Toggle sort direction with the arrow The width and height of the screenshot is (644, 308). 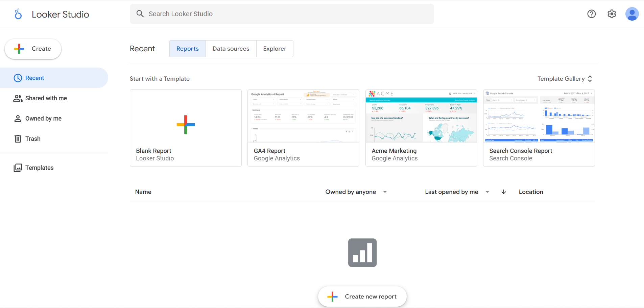(x=503, y=191)
